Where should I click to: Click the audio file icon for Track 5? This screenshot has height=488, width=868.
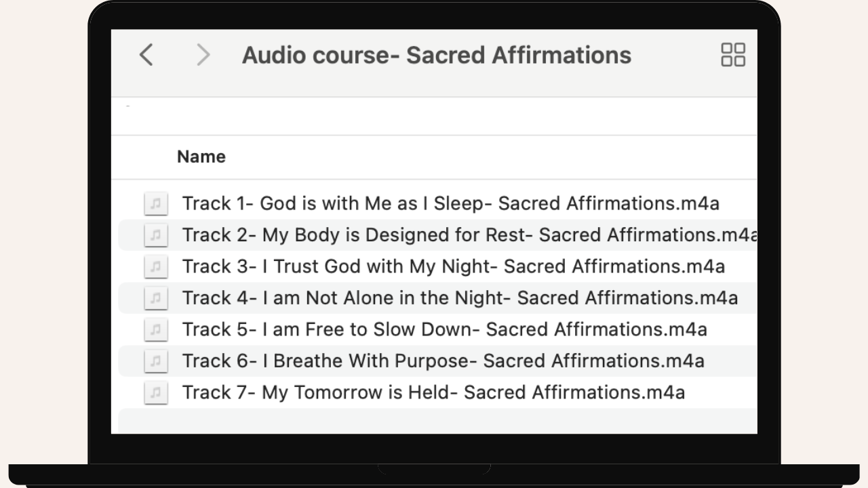(x=156, y=329)
